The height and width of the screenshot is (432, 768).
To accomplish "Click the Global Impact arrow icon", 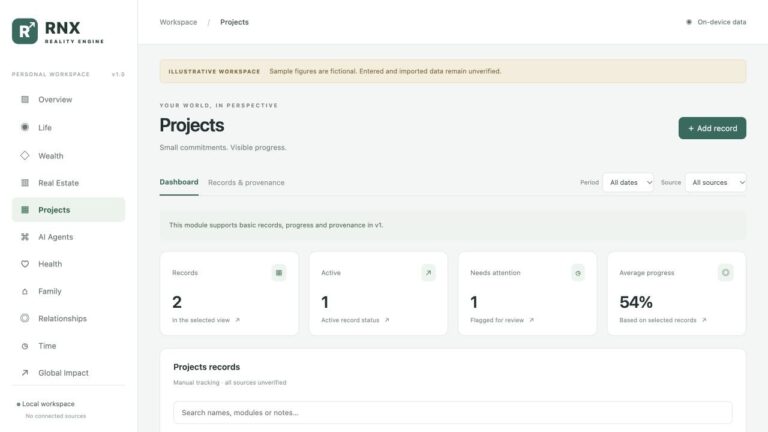I will pos(25,373).
